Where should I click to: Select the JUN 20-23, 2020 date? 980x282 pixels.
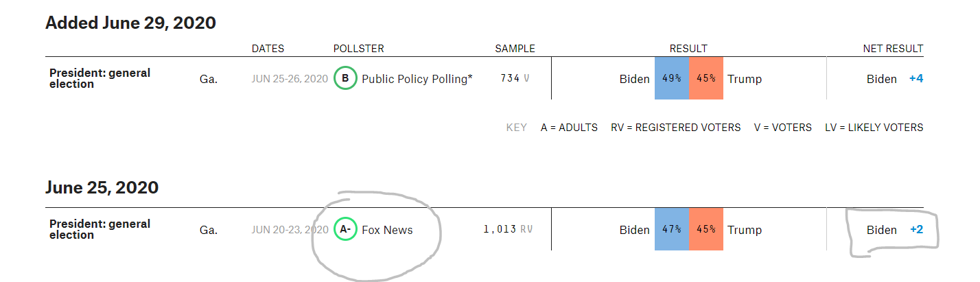tap(290, 230)
